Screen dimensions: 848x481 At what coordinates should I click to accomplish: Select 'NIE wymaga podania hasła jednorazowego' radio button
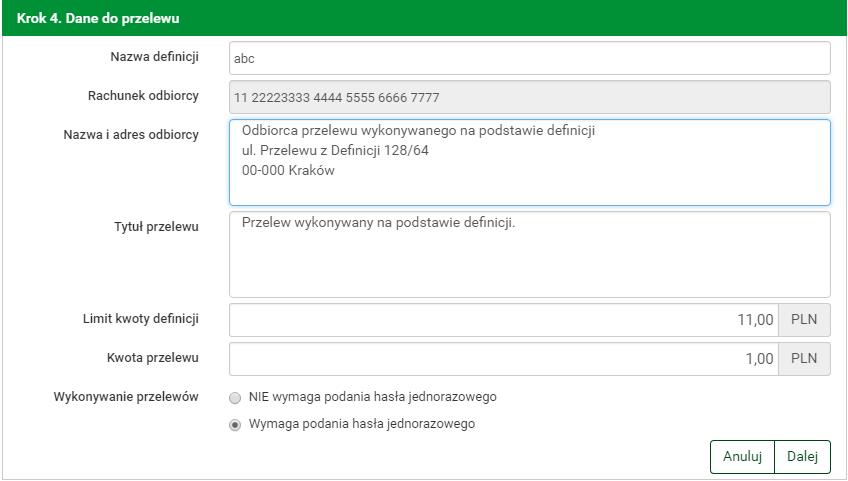(235, 398)
